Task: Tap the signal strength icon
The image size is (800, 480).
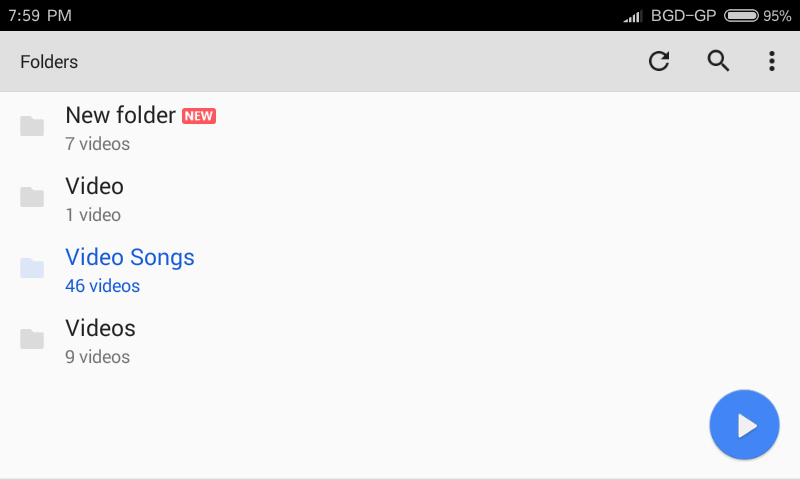Action: point(632,16)
